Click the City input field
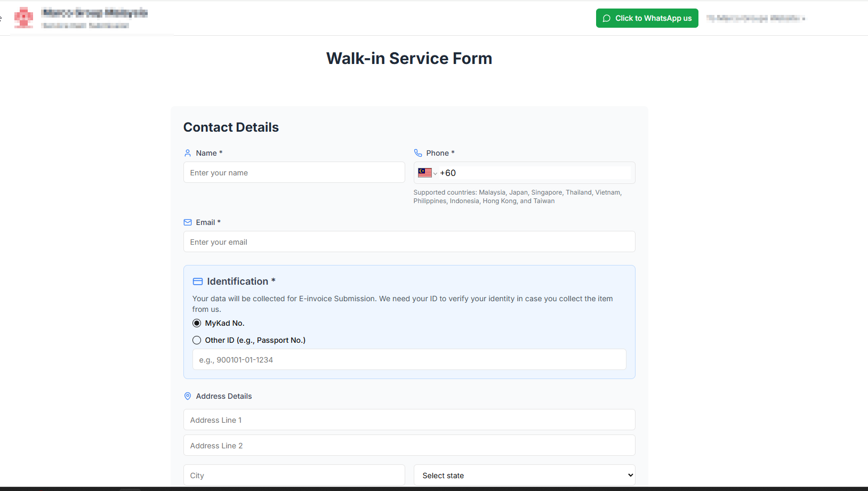The image size is (868, 491). click(x=294, y=475)
